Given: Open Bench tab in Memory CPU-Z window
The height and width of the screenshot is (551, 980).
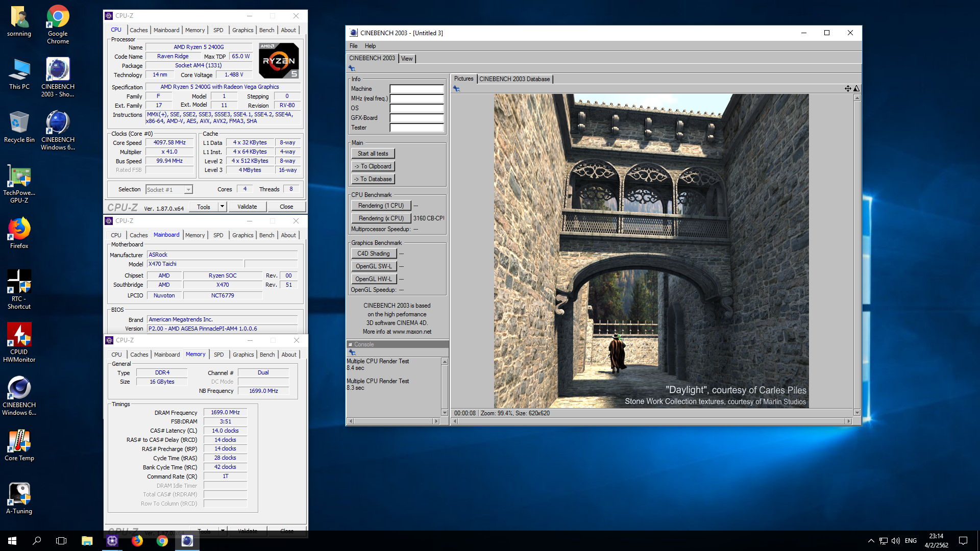Looking at the screenshot, I should pyautogui.click(x=267, y=355).
